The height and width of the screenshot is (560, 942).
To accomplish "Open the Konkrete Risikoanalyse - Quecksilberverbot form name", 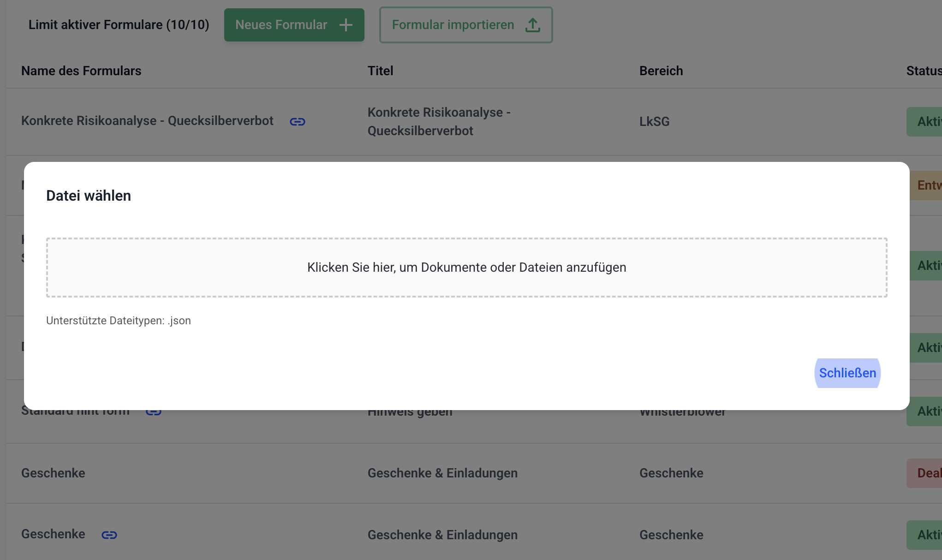I will (x=147, y=121).
